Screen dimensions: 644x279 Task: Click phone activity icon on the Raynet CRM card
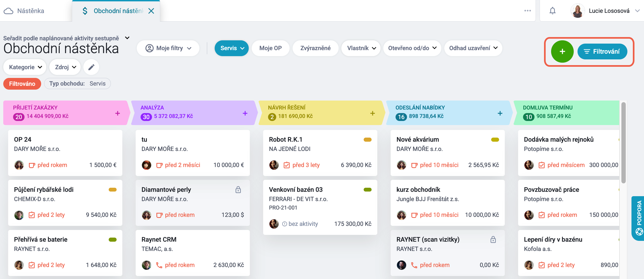pos(159,265)
